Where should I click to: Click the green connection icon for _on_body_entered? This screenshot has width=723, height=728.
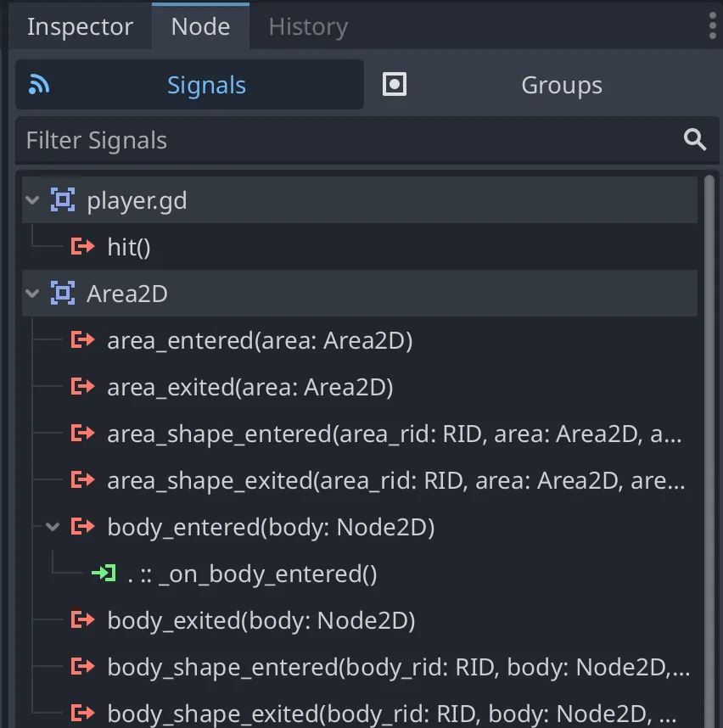point(104,574)
